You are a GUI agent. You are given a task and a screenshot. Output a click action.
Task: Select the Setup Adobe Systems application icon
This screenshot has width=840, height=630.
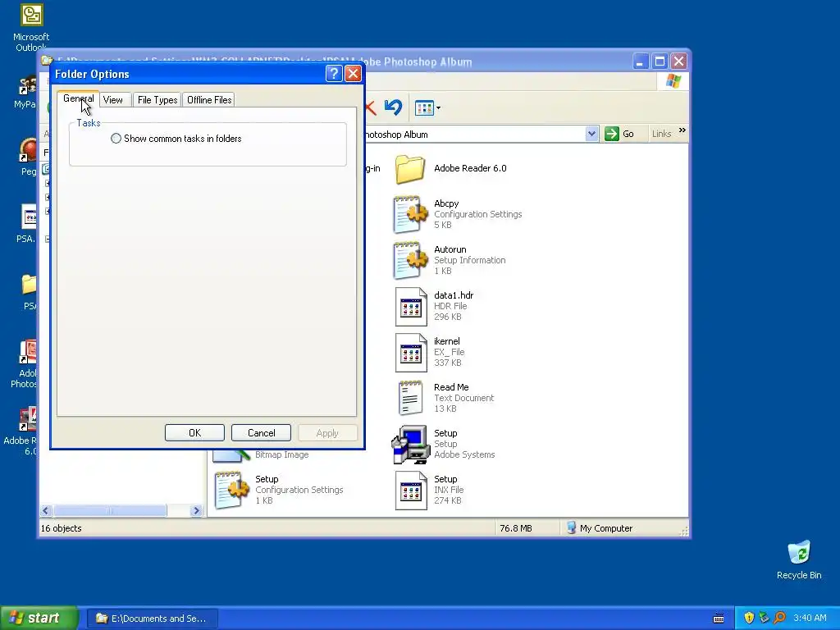coord(411,444)
